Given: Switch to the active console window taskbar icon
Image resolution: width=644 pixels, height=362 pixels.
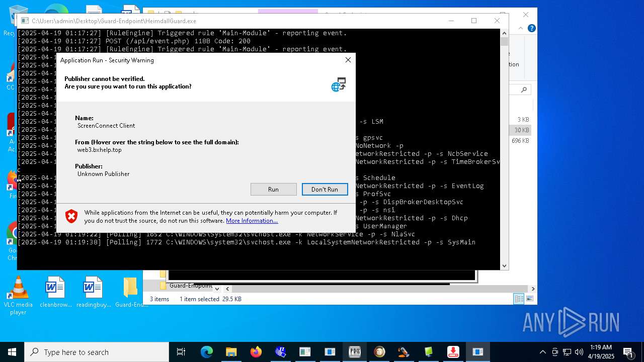Looking at the screenshot, I should 478,352.
